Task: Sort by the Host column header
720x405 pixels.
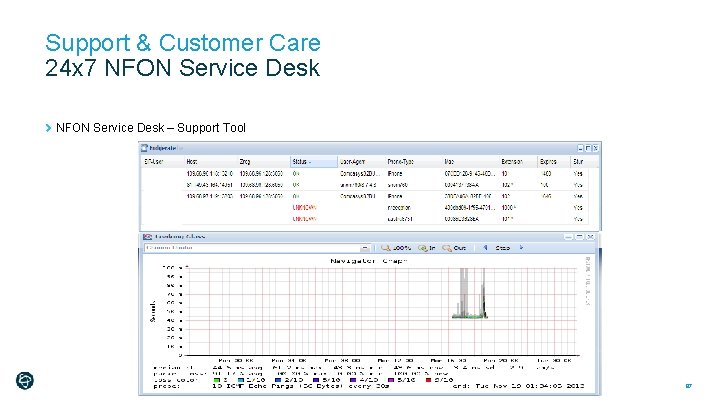Action: click(x=211, y=162)
